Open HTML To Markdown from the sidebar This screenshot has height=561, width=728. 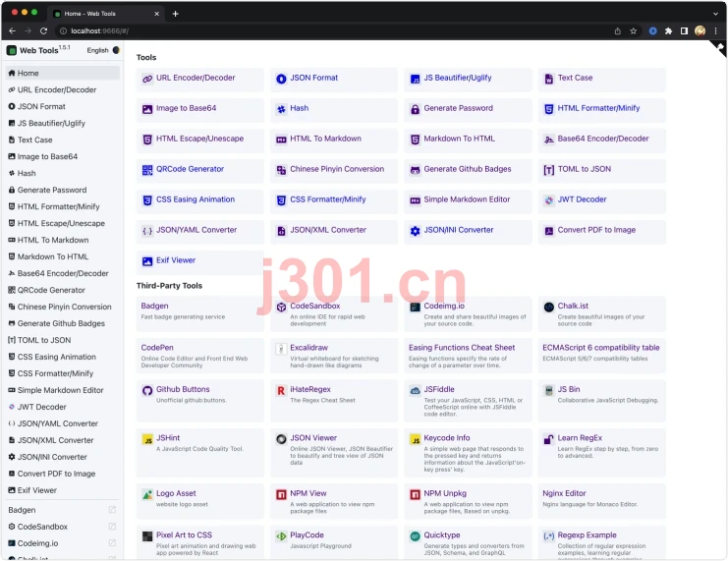click(62, 240)
